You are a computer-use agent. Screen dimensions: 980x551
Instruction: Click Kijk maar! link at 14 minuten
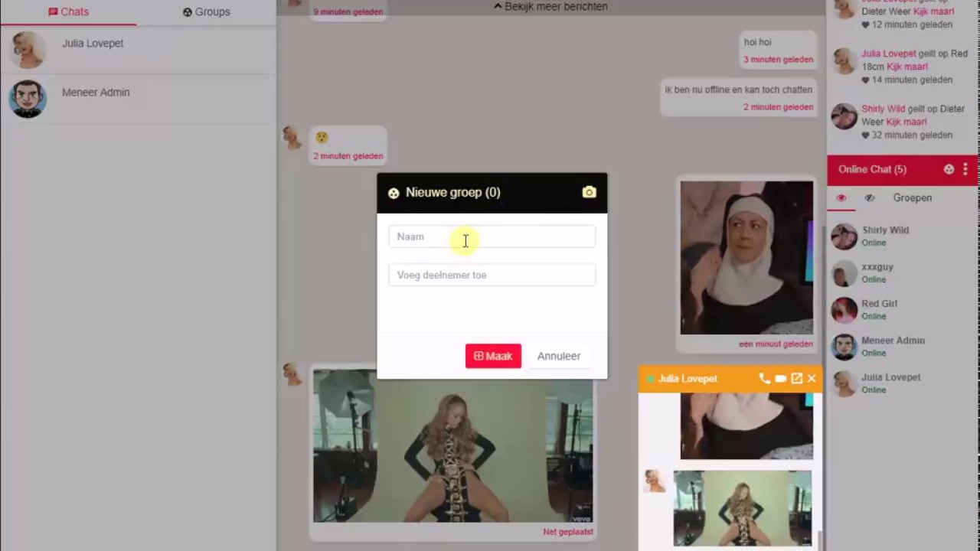906,67
